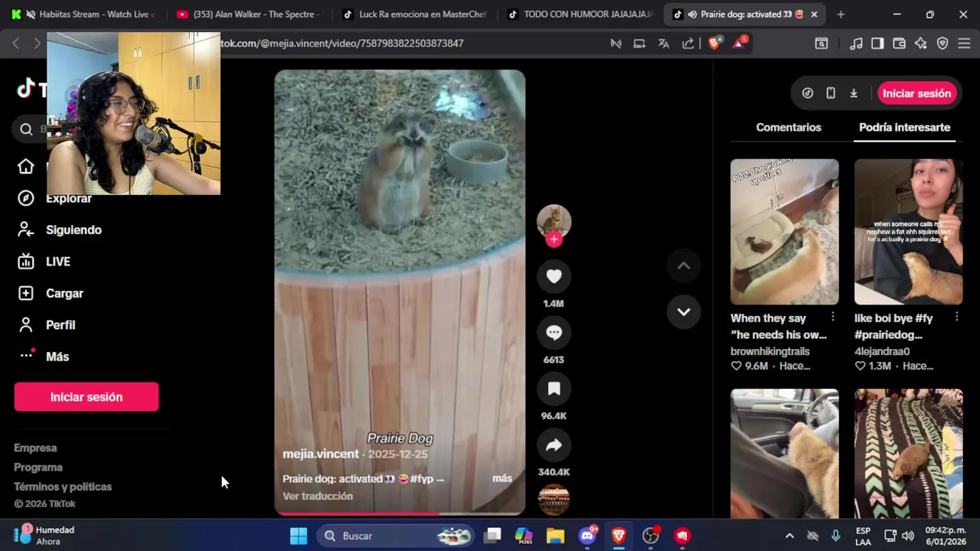980x551 pixels.
Task: Click the pink Iniciar sesión sidebar button
Action: pyautogui.click(x=87, y=397)
